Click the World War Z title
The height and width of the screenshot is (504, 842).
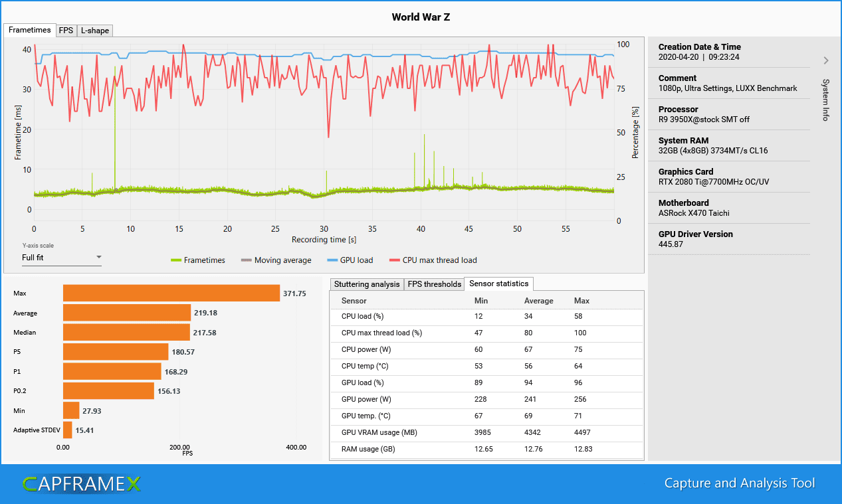421,17
